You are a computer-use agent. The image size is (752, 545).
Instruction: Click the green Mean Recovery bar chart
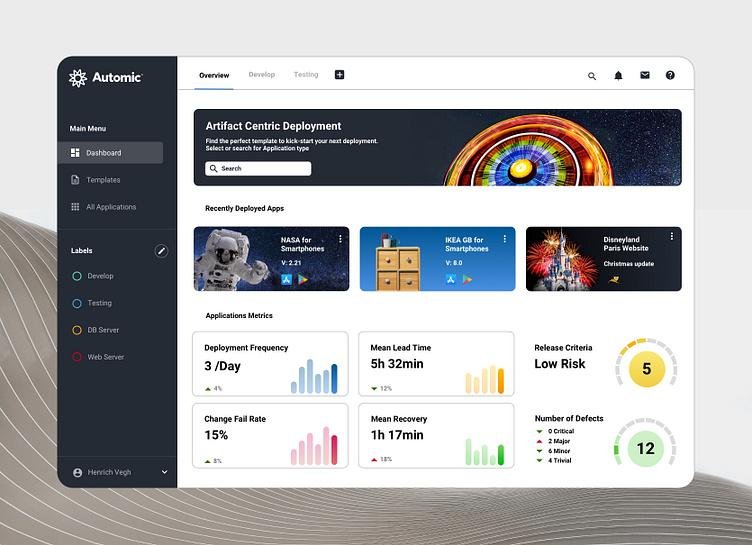pyautogui.click(x=484, y=451)
